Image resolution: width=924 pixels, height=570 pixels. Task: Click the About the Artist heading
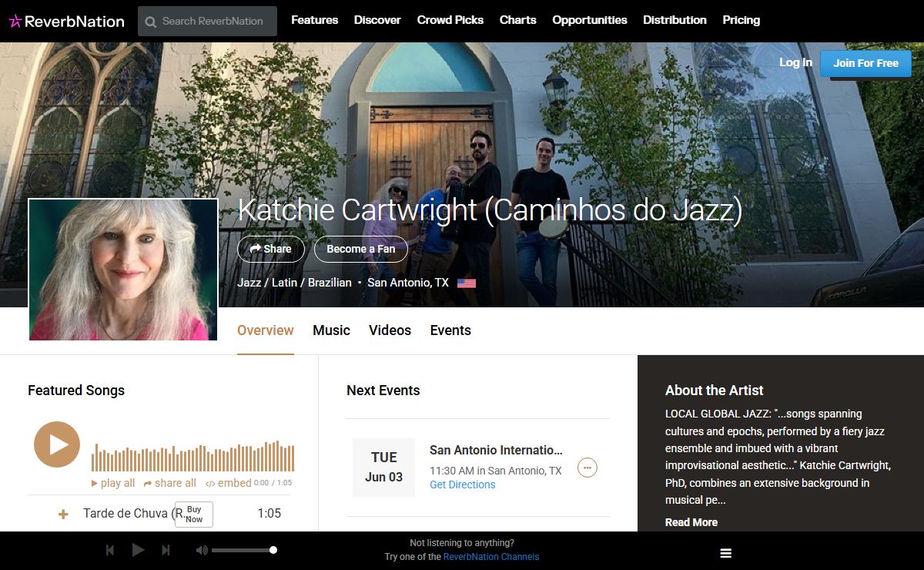tap(715, 391)
